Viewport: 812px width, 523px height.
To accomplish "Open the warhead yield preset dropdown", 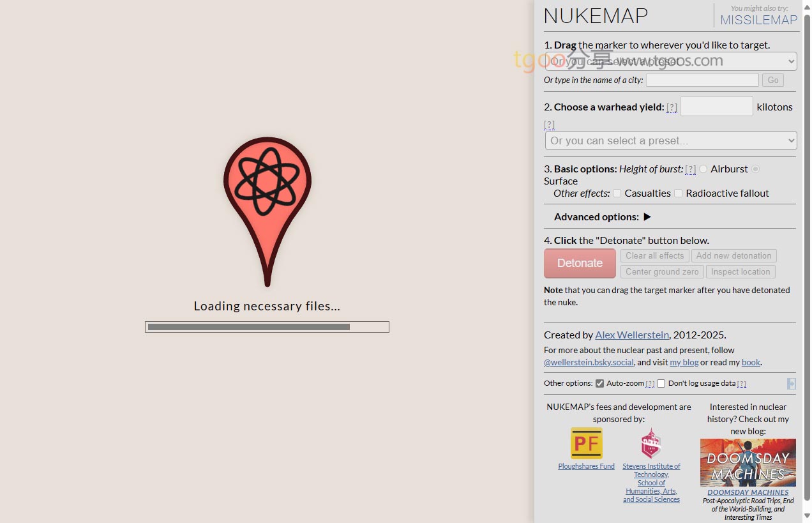I will (670, 140).
